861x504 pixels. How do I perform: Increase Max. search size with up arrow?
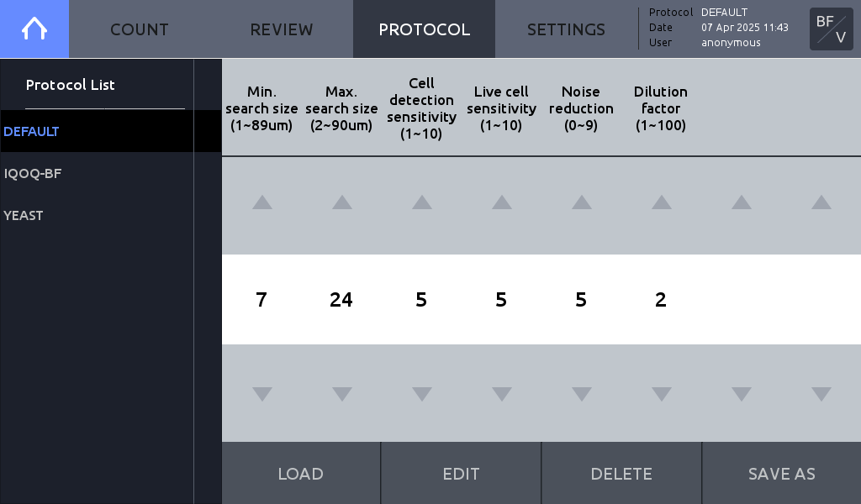coord(342,202)
